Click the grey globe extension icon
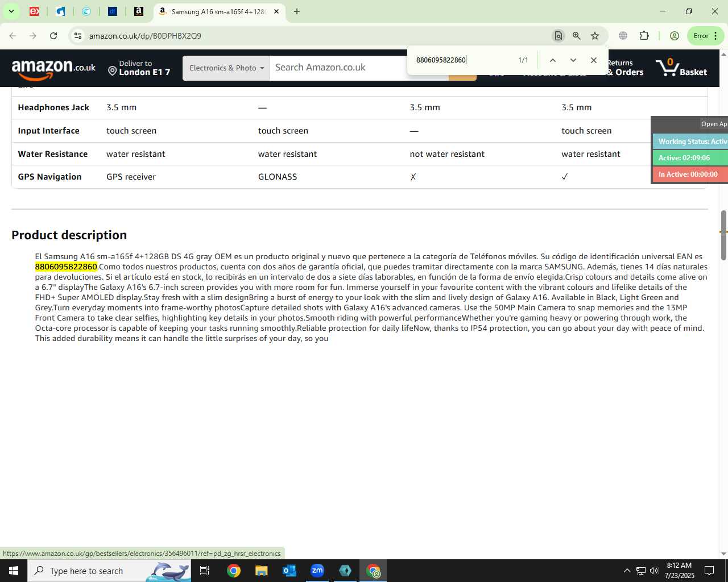The height and width of the screenshot is (582, 728). 623,36
